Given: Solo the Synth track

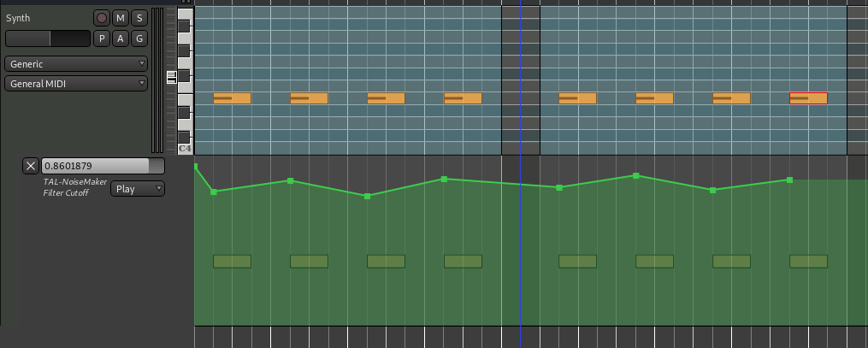Looking at the screenshot, I should pos(139,18).
